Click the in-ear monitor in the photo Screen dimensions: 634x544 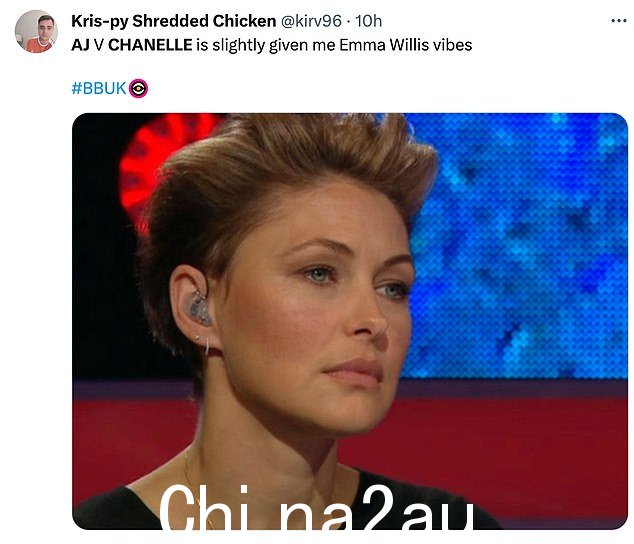(x=199, y=309)
